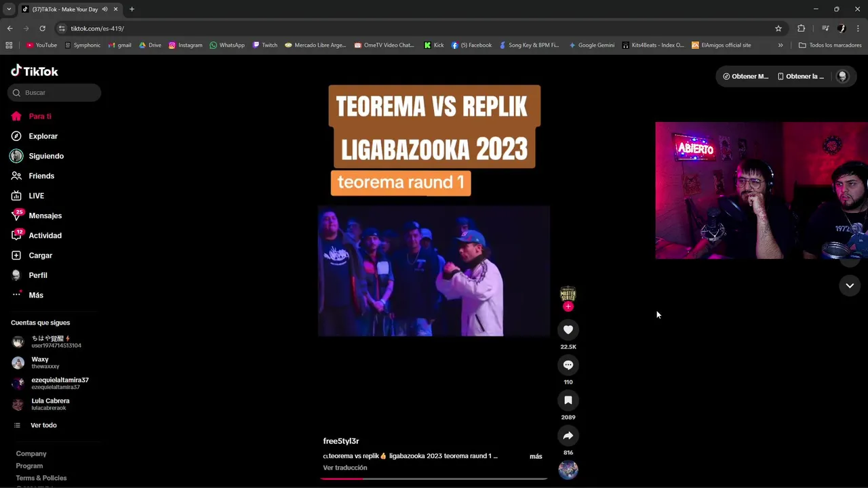Open the Para ti feed
868x488 pixels.
click(31, 117)
